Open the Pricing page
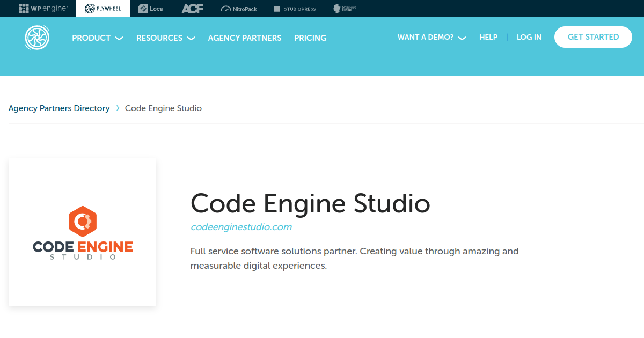 (x=310, y=38)
